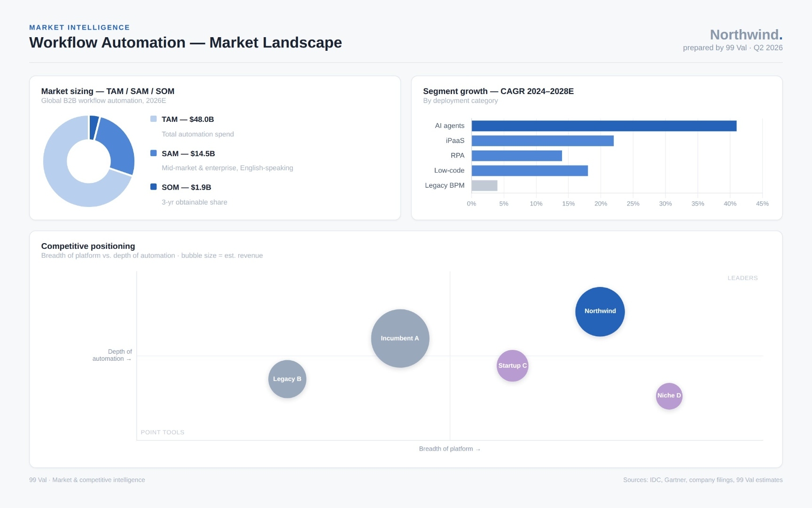This screenshot has height=508, width=812.
Task: Click the 'Competitive positioning' heading
Action: click(x=88, y=246)
